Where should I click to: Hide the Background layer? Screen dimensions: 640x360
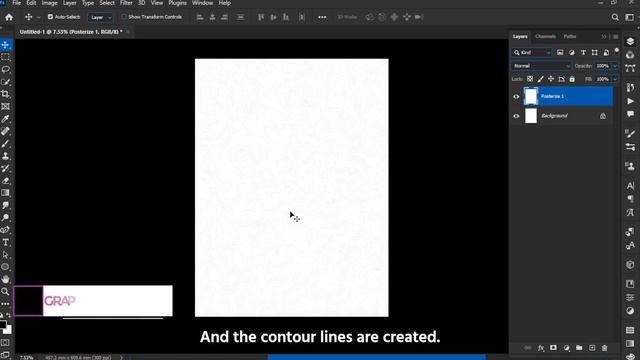516,116
